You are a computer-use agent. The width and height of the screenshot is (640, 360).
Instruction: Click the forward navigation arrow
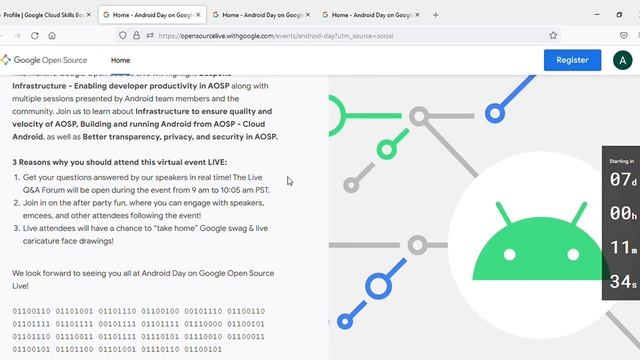point(17,36)
